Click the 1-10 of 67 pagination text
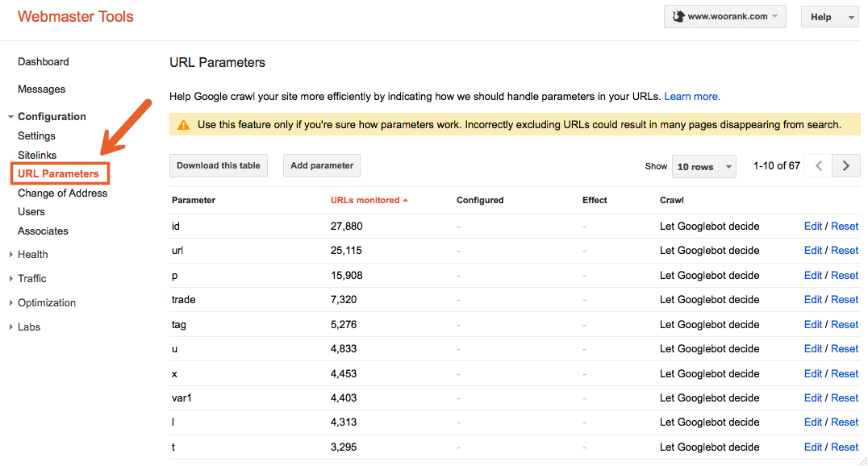The height and width of the screenshot is (466, 868). pyautogui.click(x=777, y=166)
